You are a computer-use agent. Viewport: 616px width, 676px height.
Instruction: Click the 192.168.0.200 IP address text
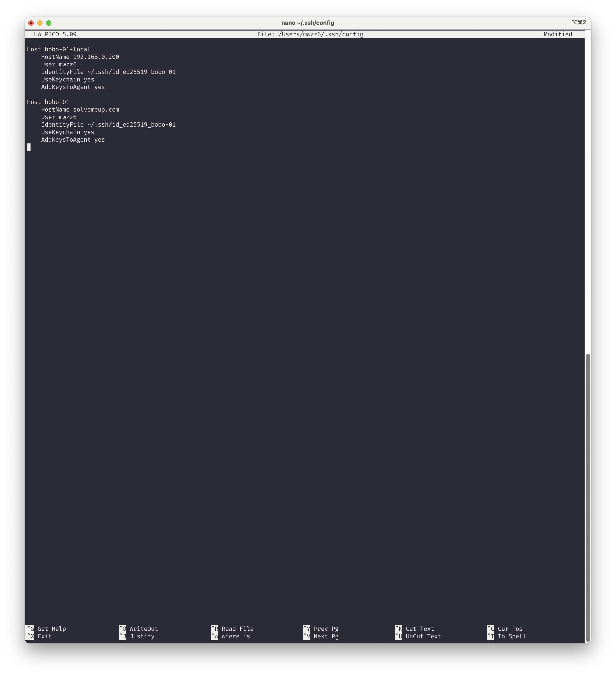[x=96, y=57]
